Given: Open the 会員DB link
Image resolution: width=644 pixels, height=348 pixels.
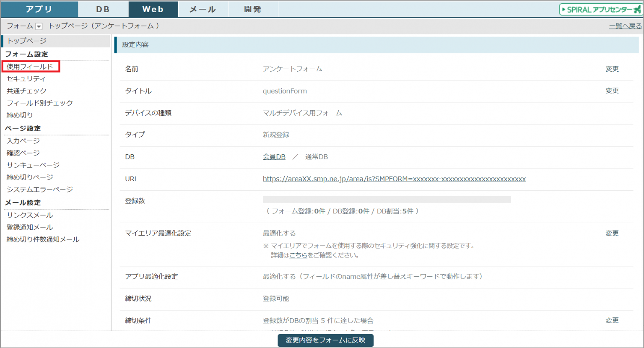Looking at the screenshot, I should (274, 157).
